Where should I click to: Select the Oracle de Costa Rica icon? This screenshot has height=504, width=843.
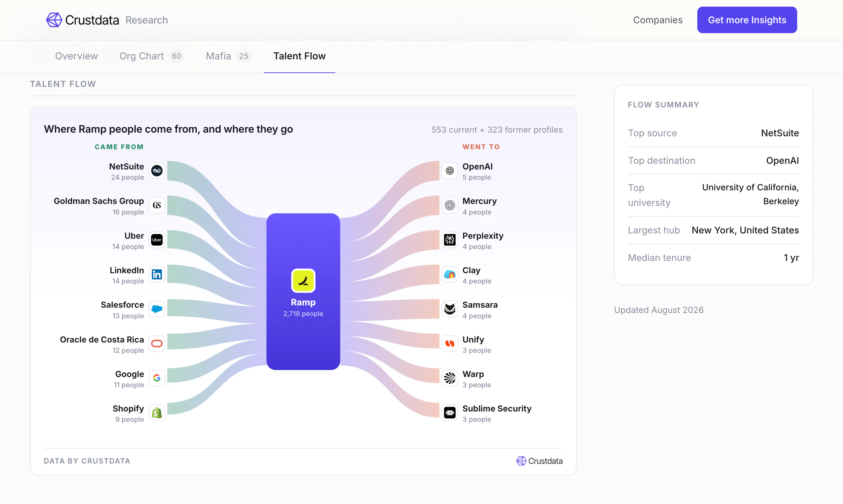tap(157, 344)
